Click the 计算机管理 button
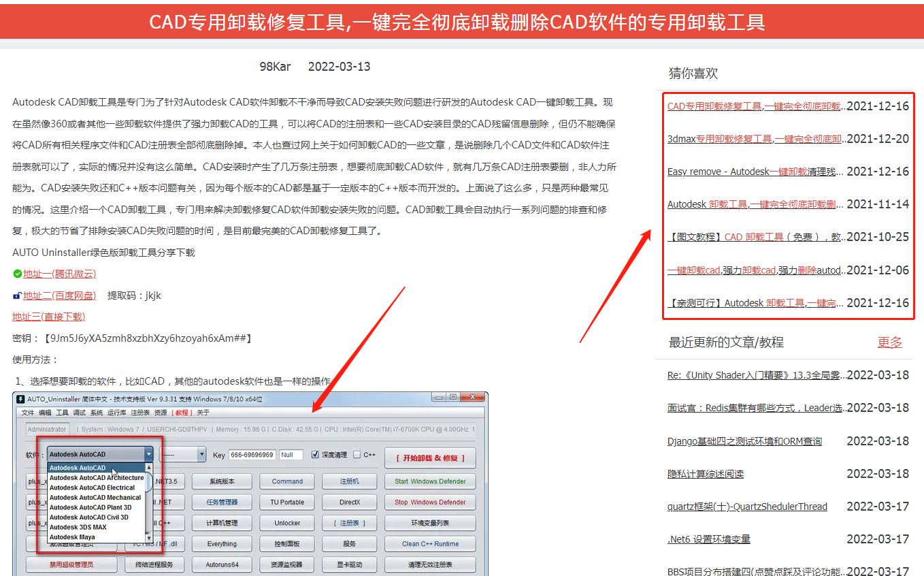This screenshot has height=576, width=924. 222,523
